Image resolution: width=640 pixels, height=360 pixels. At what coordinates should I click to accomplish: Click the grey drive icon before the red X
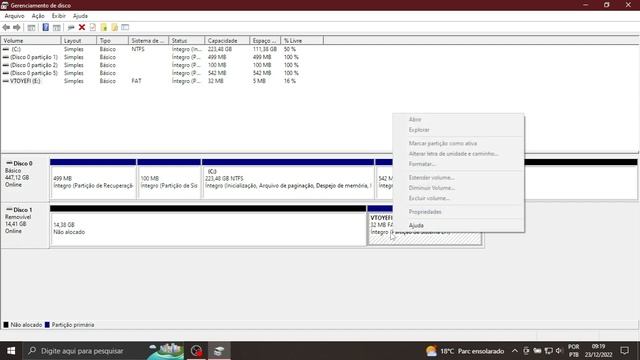(x=71, y=27)
